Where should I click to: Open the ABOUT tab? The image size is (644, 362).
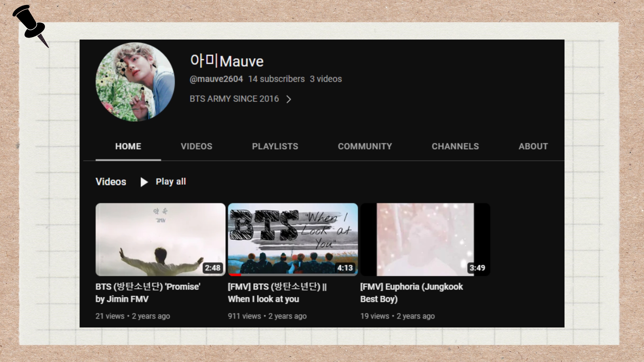tap(533, 146)
